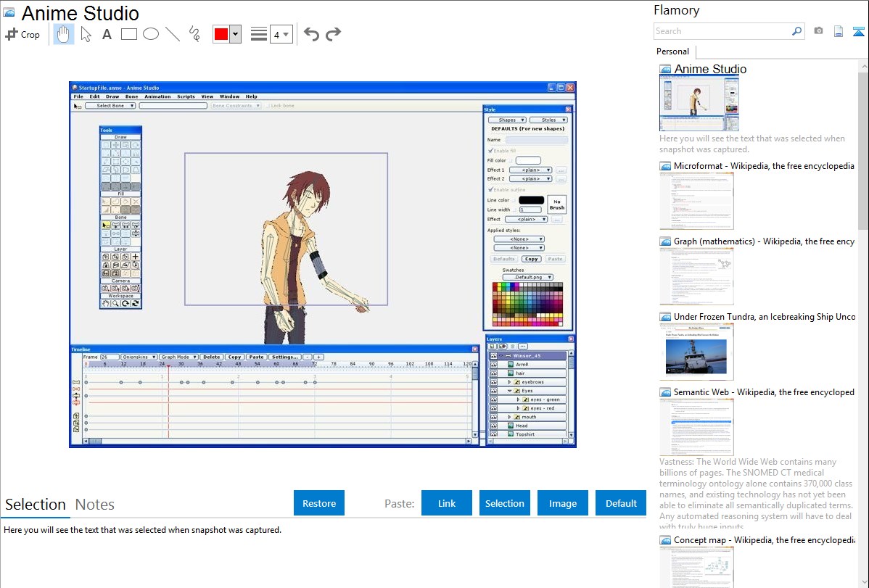Open the File menu in Anime Studio
Screen dimensions: 869x588
pyautogui.click(x=78, y=96)
